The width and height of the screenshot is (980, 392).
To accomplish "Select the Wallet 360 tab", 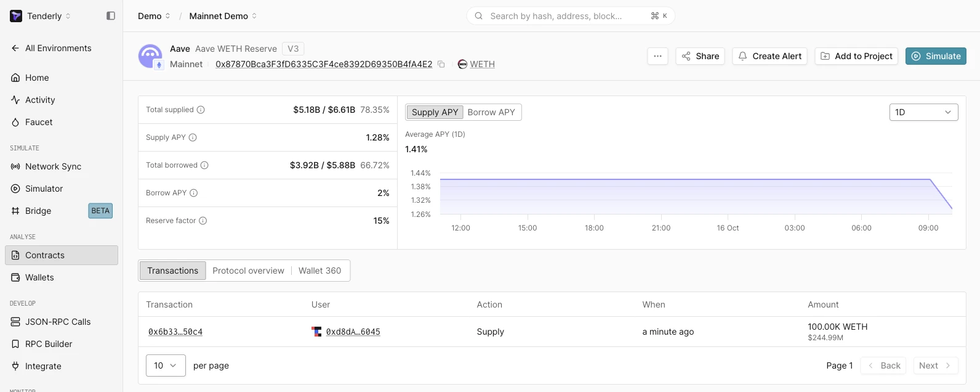I will 319,271.
